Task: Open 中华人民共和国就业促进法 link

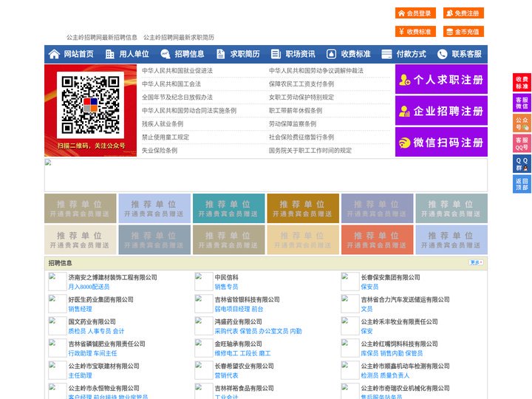Action: click(x=177, y=71)
